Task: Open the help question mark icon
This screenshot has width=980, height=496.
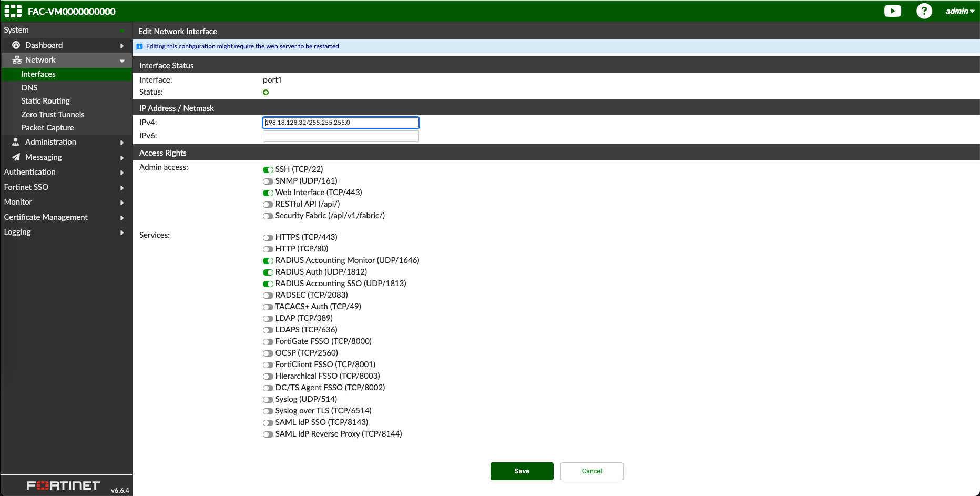Action: 924,11
